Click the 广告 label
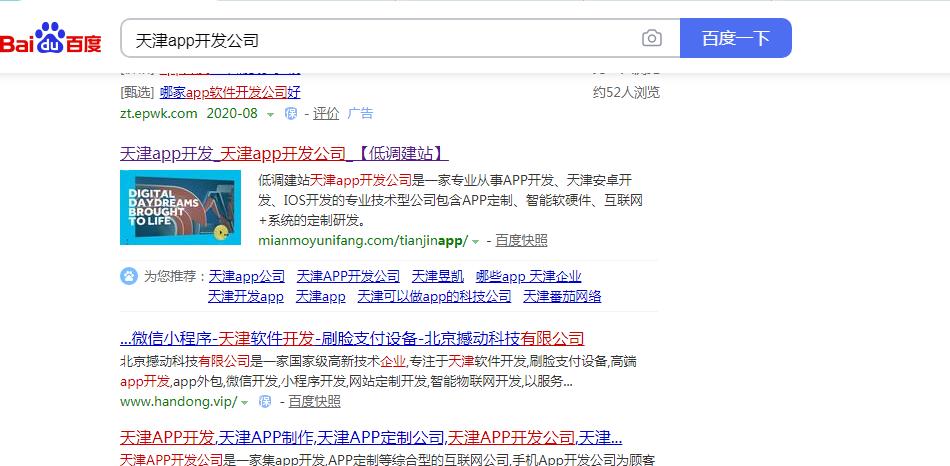The height and width of the screenshot is (466, 950). (360, 113)
